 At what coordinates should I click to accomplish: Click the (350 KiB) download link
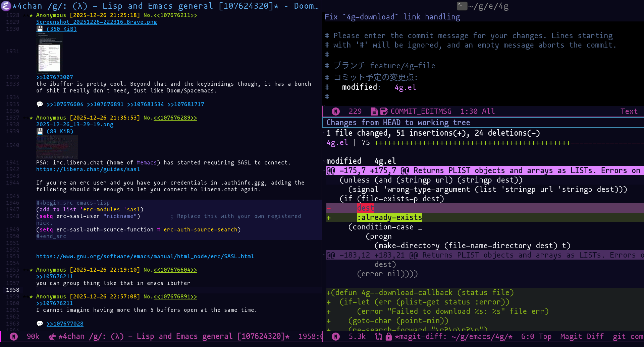click(61, 29)
